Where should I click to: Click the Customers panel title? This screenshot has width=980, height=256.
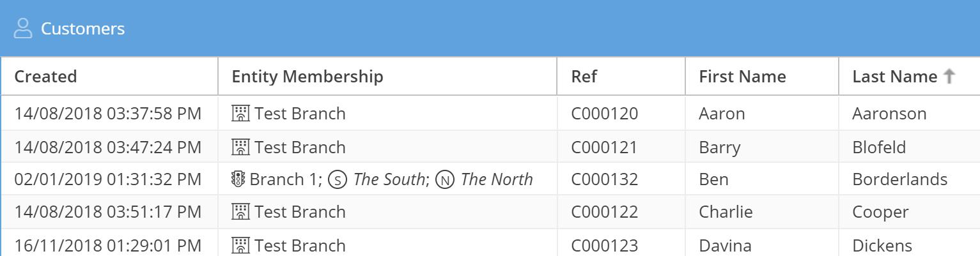[83, 29]
